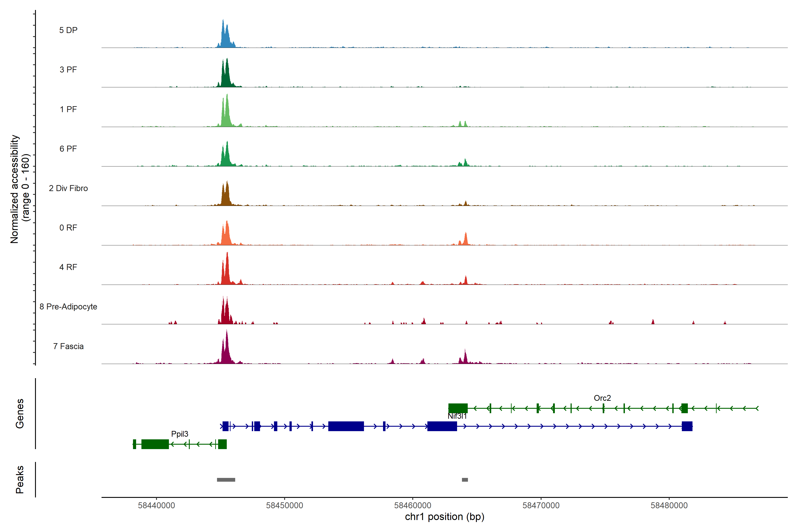Click the 8 Pre-Adipocyte track label
798x532 pixels.
(68, 306)
